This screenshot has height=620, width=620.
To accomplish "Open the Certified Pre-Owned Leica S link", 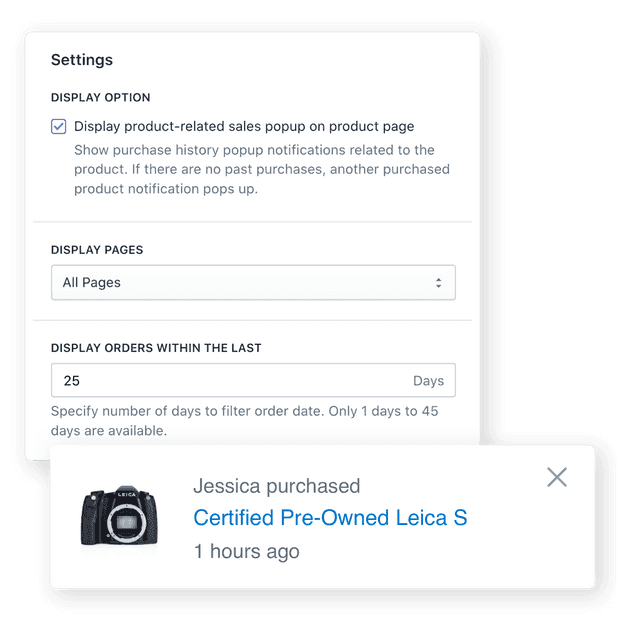I will [x=330, y=518].
